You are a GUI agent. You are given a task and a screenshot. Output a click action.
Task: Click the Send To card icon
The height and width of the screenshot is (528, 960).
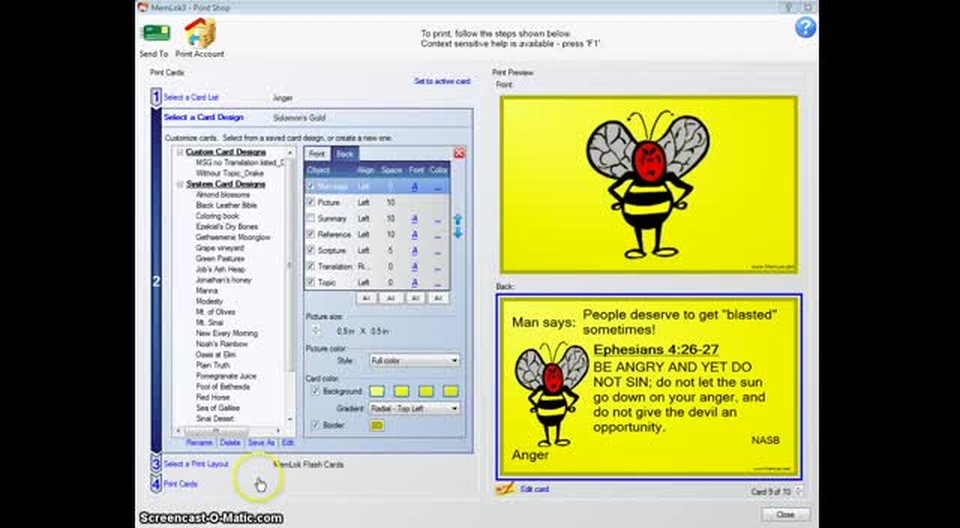156,33
